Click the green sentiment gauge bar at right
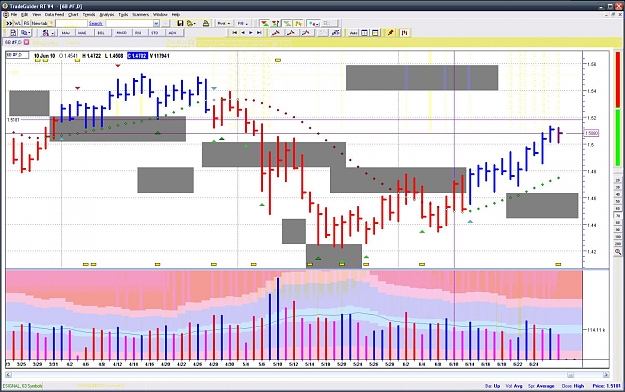The height and width of the screenshot is (392, 625). click(618, 138)
